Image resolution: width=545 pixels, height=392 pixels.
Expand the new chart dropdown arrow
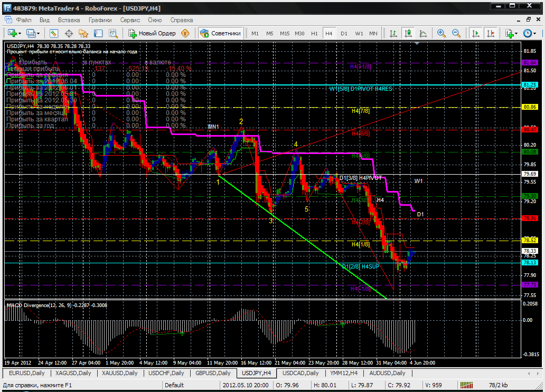[20, 33]
